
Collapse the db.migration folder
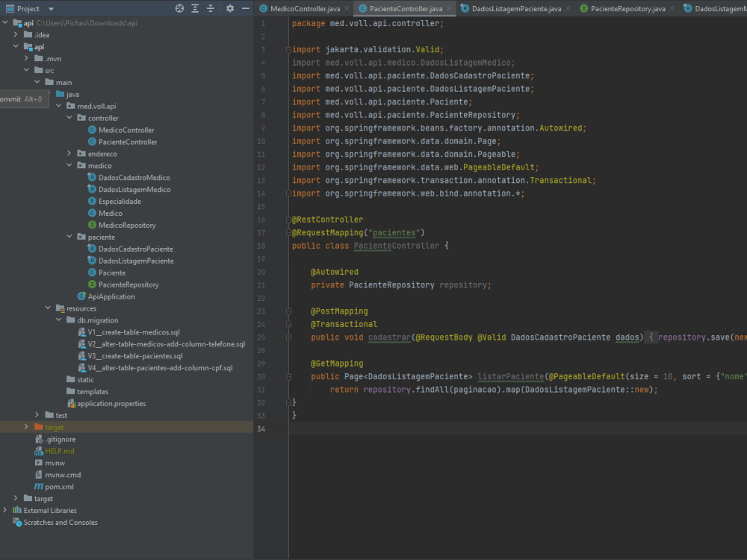coord(58,320)
